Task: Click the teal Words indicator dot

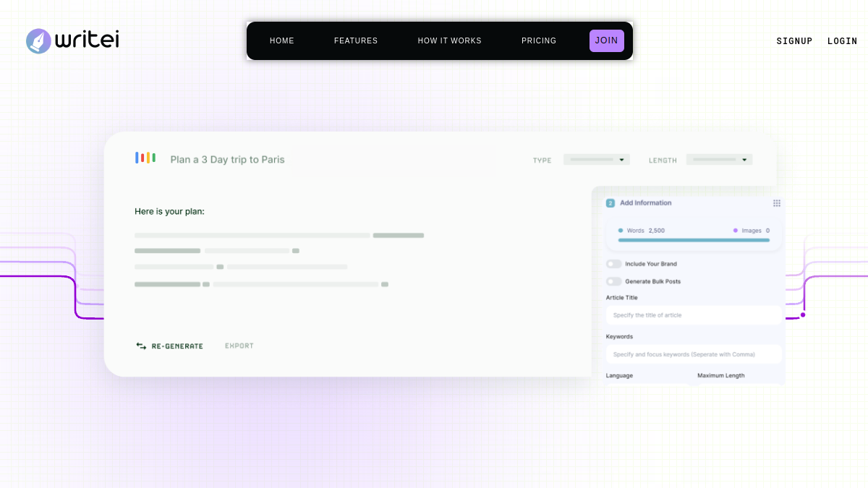Action: (x=621, y=231)
